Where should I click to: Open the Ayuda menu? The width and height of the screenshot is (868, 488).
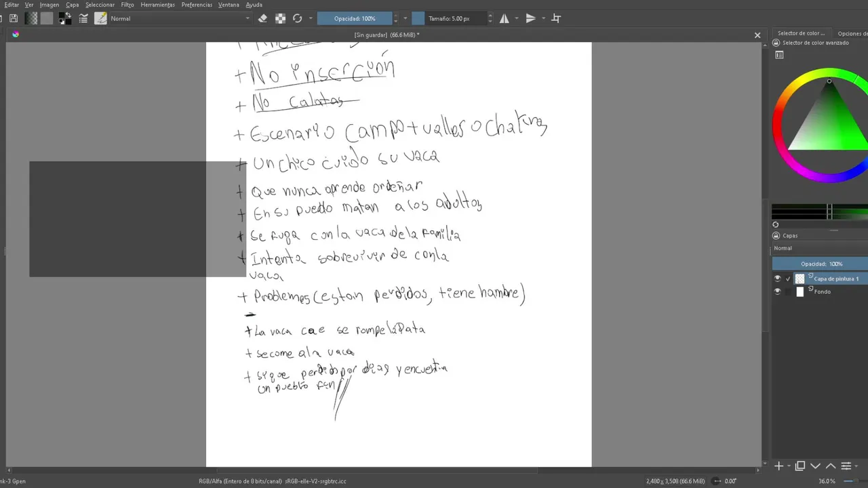coord(254,5)
